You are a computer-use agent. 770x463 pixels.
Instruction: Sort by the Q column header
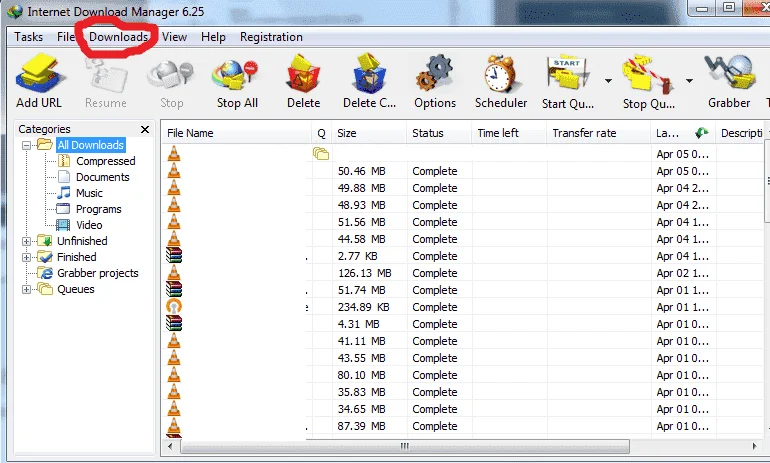321,133
